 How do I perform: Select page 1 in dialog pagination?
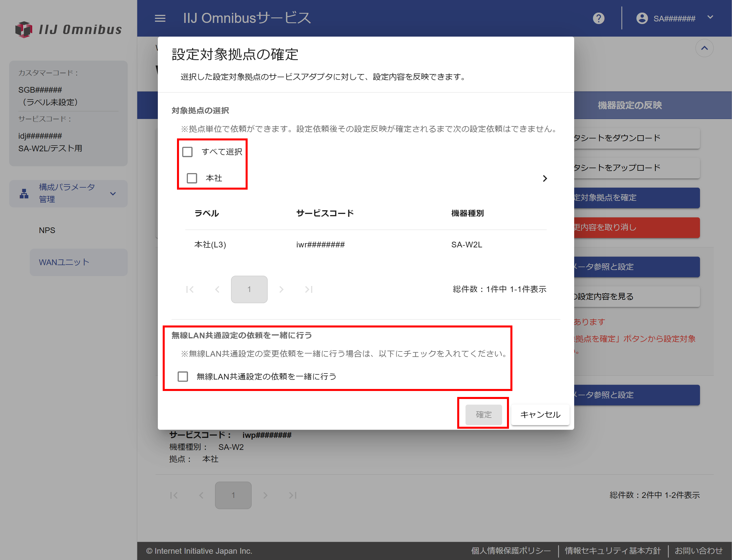click(x=249, y=289)
